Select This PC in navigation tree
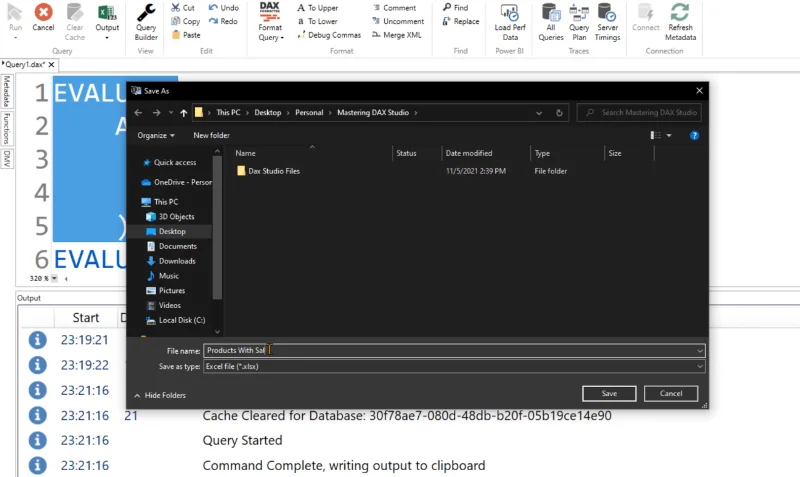 (160, 202)
